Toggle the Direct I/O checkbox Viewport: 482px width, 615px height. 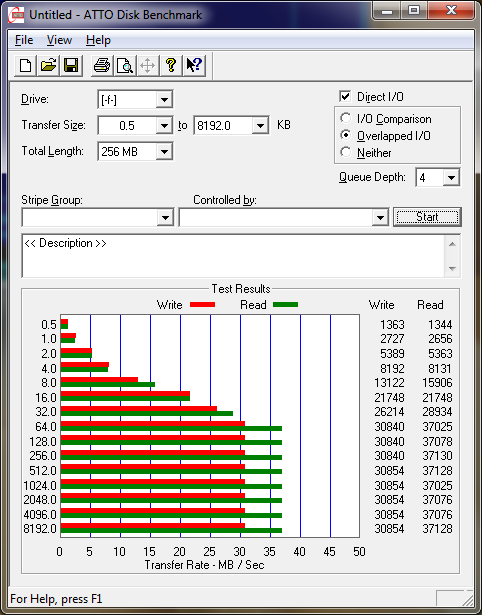[345, 96]
